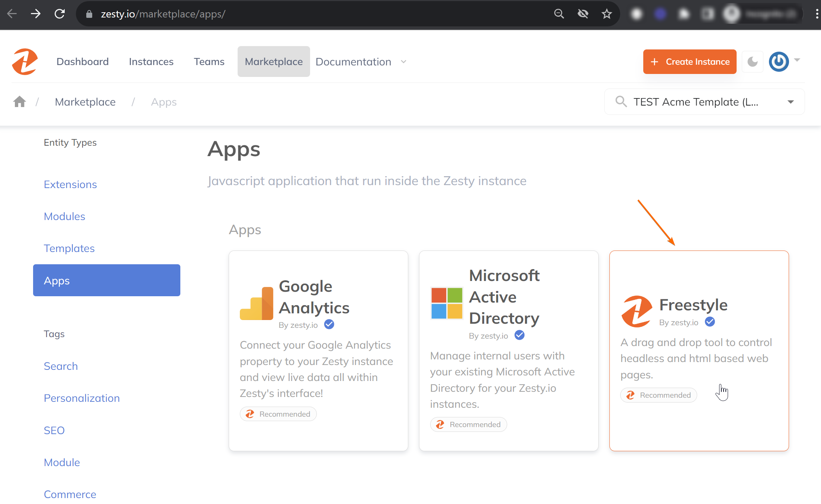The height and width of the screenshot is (504, 821).
Task: Open the Freestyle app title
Action: click(693, 305)
